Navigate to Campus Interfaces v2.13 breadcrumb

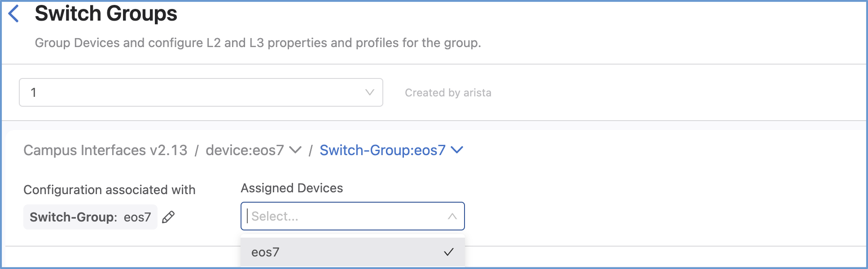(105, 150)
